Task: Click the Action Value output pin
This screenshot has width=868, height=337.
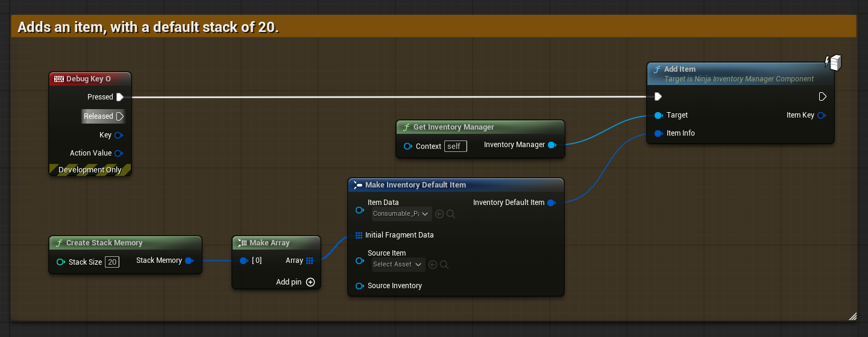Action: 119,154
